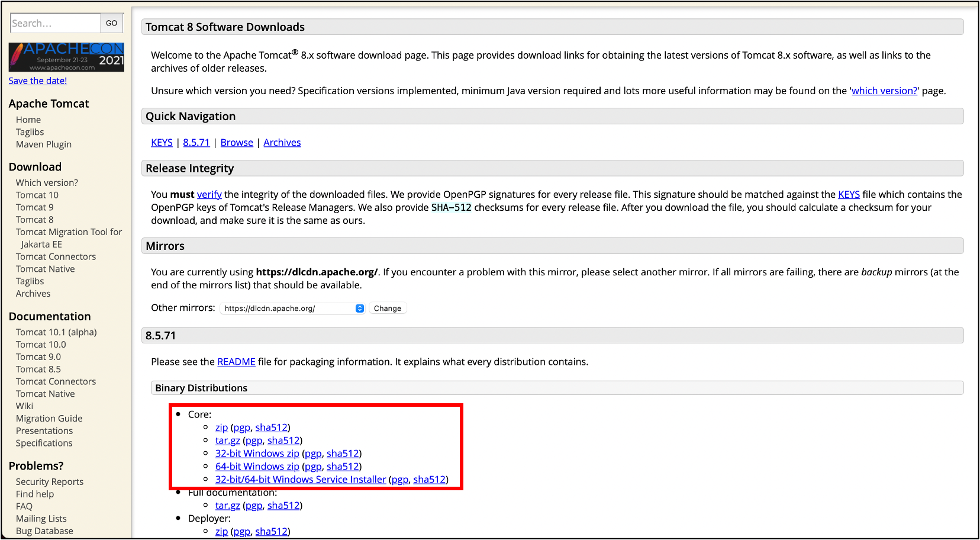Select Tomcat 9 in Download sidebar
Image resolution: width=980 pixels, height=540 pixels.
35,208
